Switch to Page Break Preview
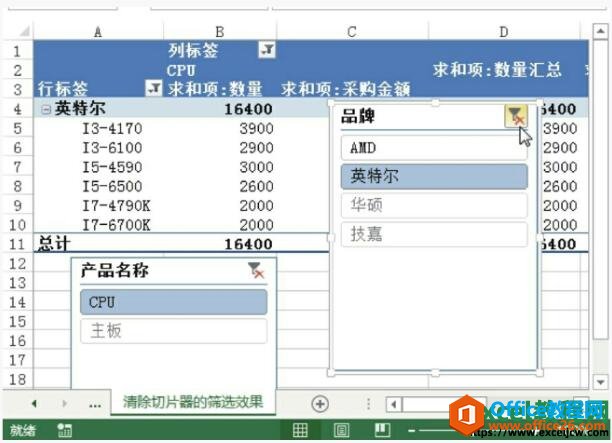Screen dimensions: 612x443 [382, 430]
